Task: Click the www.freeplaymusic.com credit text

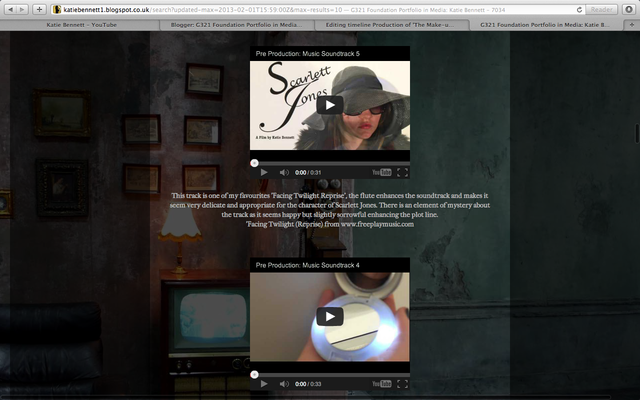Action: pos(377,224)
